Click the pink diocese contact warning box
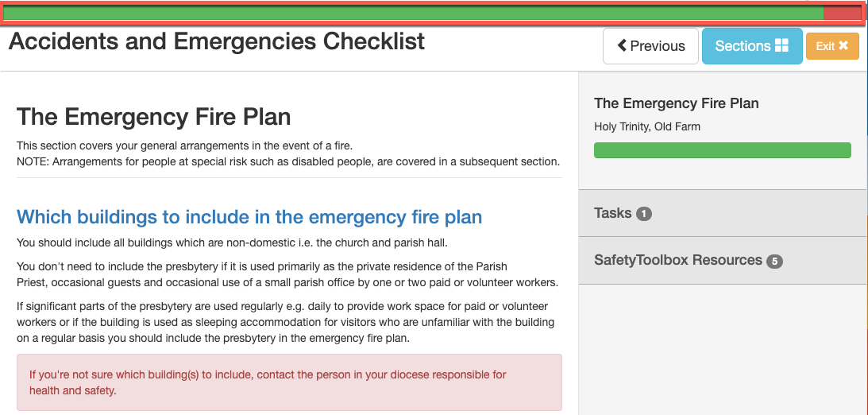868x415 pixels. (x=289, y=382)
